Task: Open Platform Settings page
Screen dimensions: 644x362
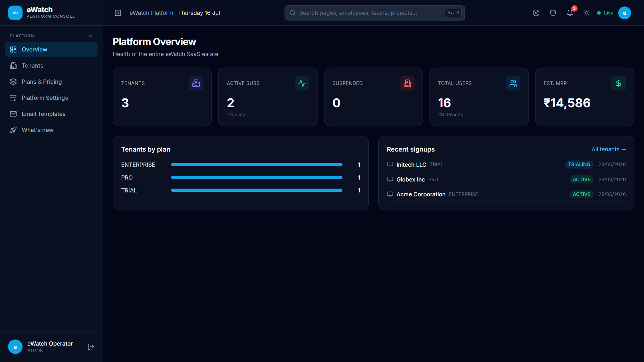Action: point(51,98)
